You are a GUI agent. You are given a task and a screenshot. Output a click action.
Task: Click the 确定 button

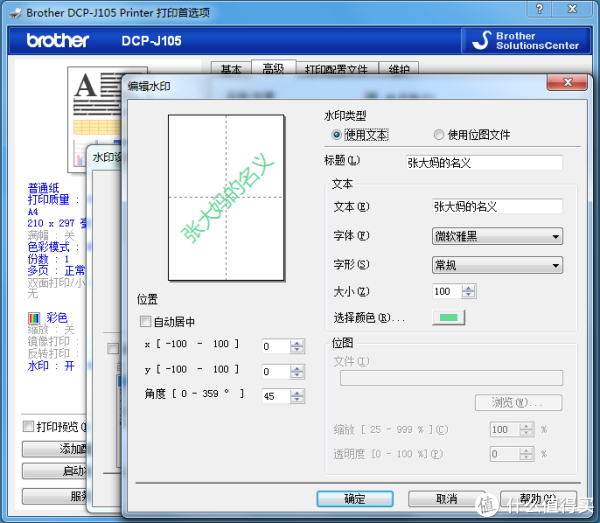tap(355, 499)
